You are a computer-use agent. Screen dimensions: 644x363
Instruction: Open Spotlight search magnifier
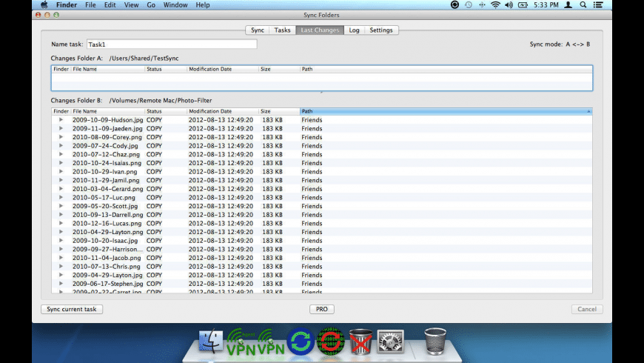(583, 5)
